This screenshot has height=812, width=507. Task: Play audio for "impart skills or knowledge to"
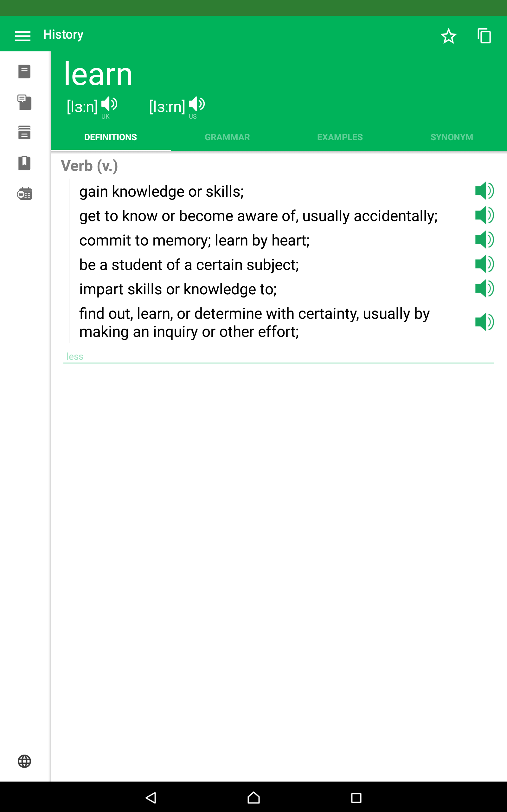coord(484,289)
